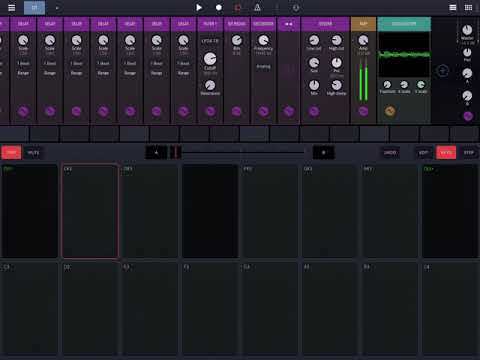Viewport: 480px width, 360px height.
Task: Click the white circle transport button
Action: coord(219,7)
